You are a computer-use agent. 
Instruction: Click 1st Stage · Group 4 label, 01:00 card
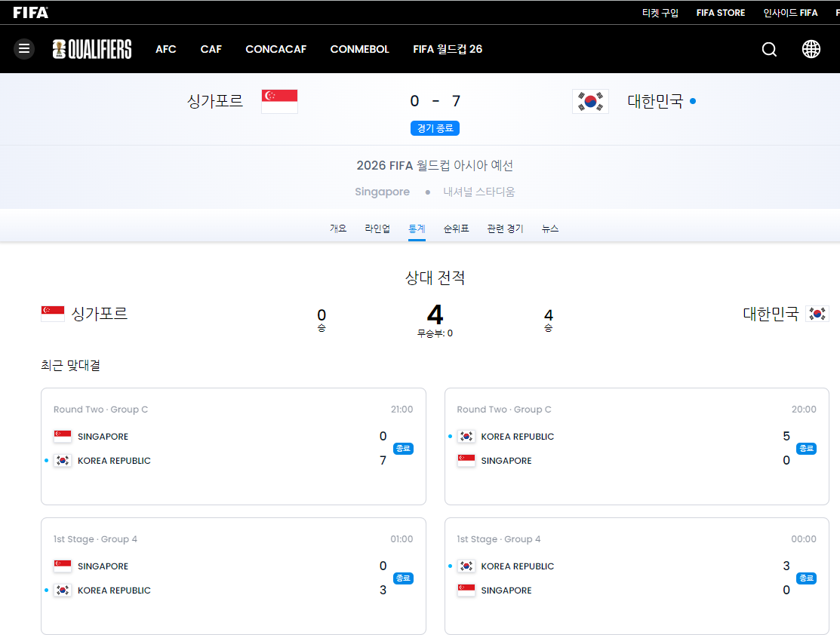click(x=95, y=539)
